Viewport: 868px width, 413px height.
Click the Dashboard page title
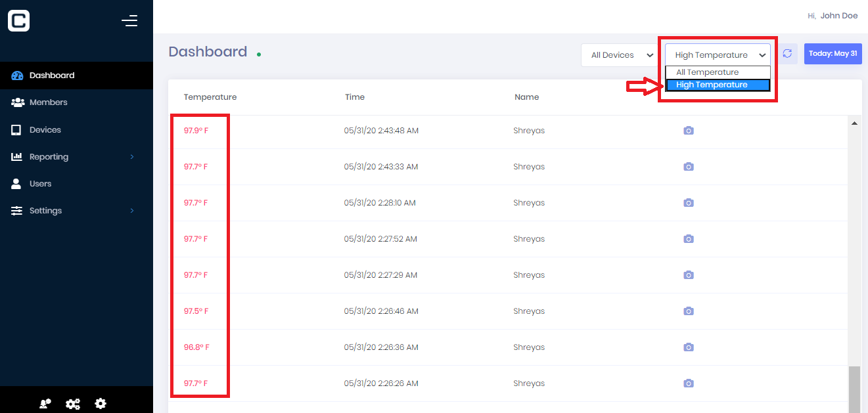(x=208, y=52)
